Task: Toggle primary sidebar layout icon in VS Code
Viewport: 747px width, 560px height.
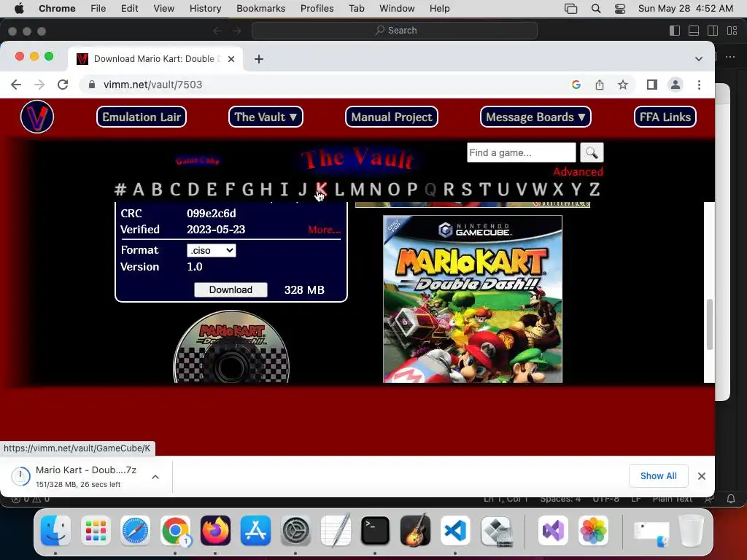Action: click(x=675, y=31)
